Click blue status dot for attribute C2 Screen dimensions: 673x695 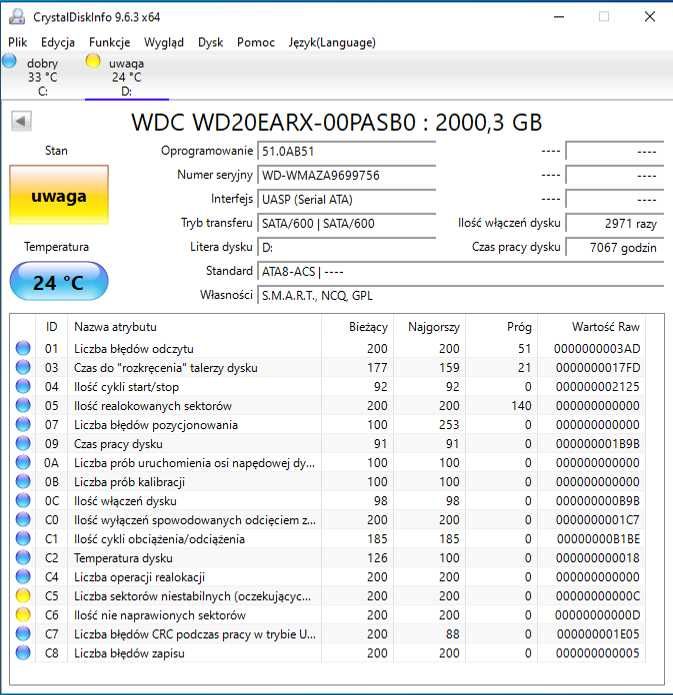[23, 558]
